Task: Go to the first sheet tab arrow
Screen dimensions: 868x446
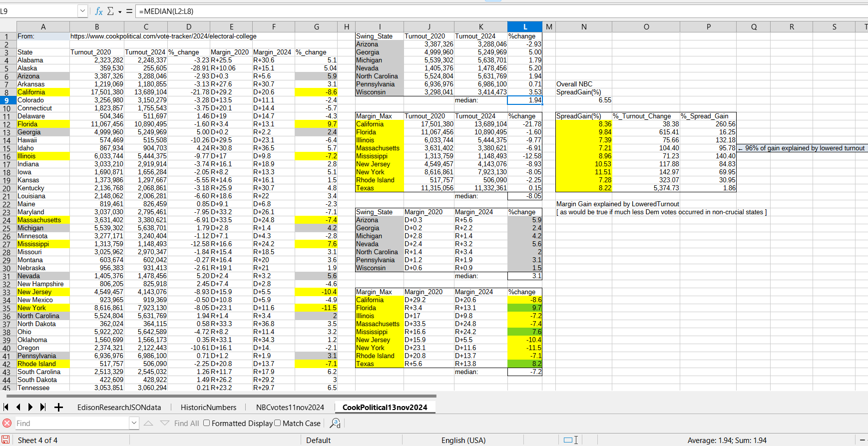Action: [x=6, y=407]
